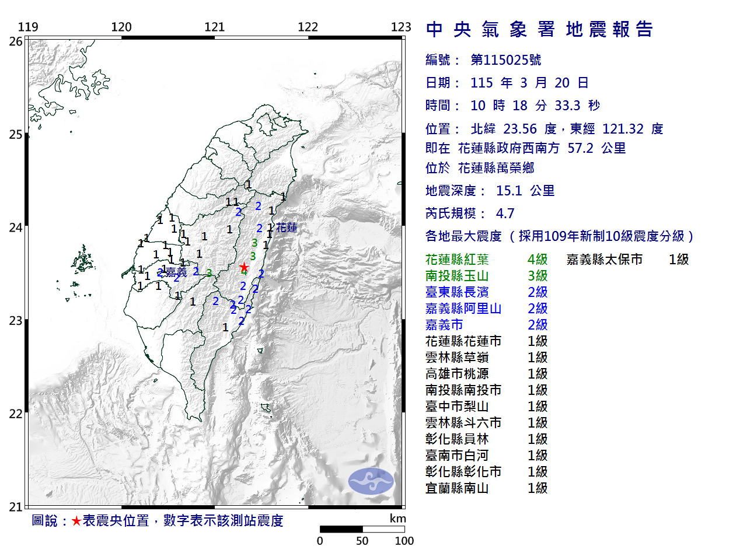Click the 嘉義 city label on the map
Screen dimensions: 747x560
(x=176, y=272)
